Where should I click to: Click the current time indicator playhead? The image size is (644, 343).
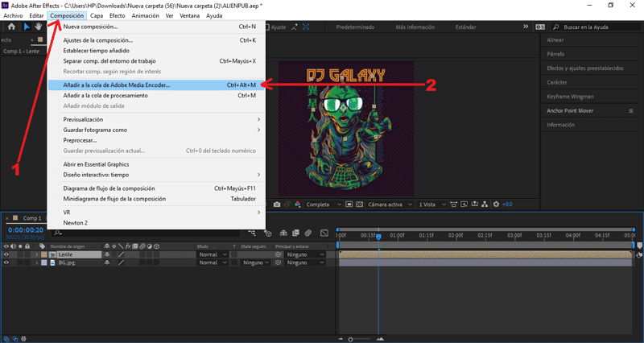point(378,237)
